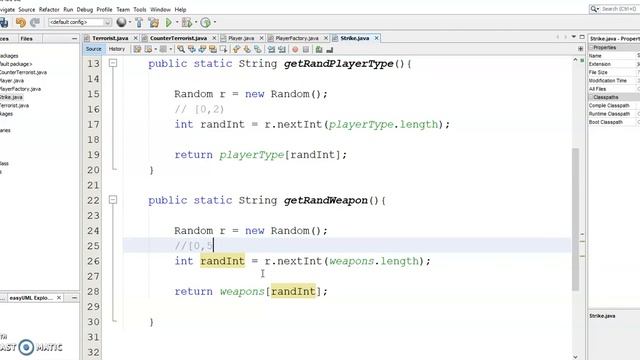640x360 pixels.
Task: Open the globe browser dropdown arrow
Action: pos(130,22)
